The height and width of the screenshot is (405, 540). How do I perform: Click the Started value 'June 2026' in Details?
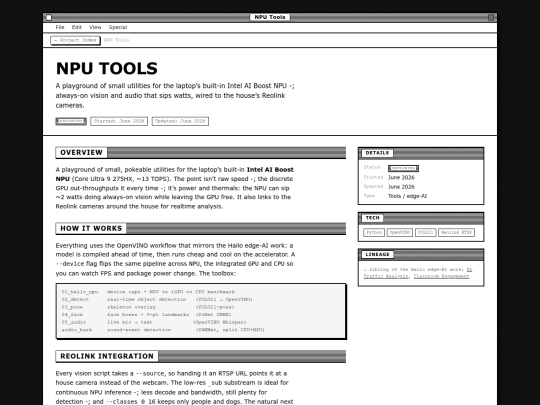point(401,177)
